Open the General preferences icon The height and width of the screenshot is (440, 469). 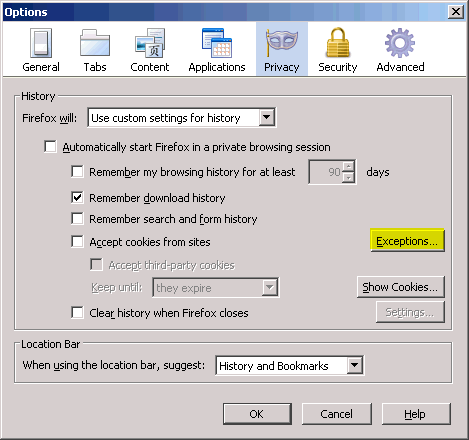tap(41, 43)
